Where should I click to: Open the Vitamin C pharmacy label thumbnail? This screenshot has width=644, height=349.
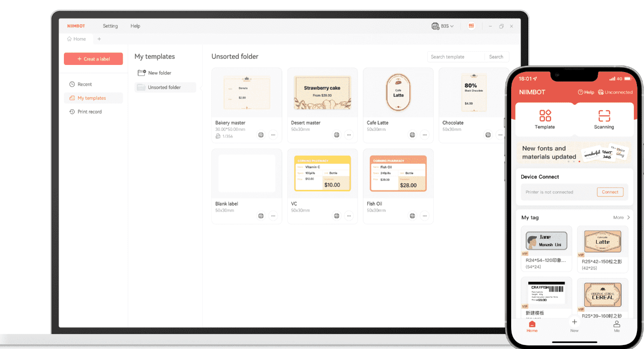pyautogui.click(x=322, y=174)
